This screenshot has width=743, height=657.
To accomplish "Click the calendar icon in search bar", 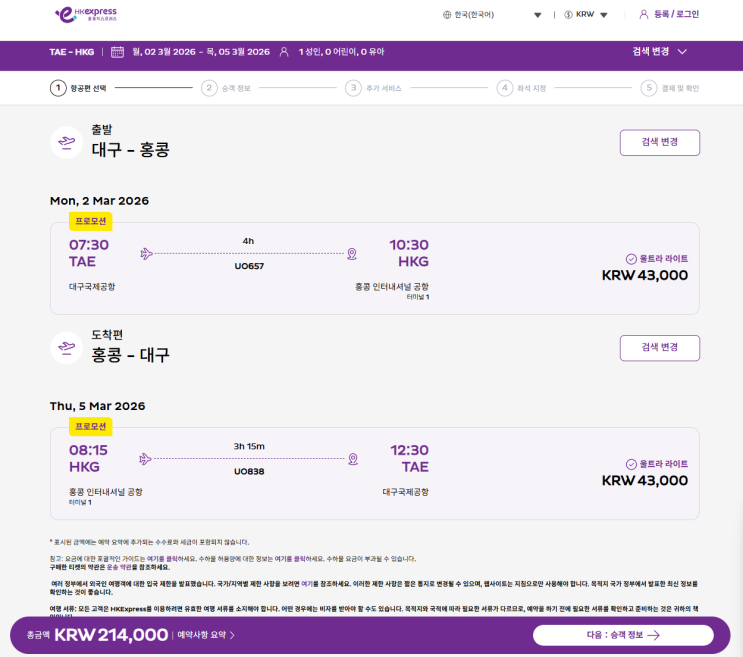I will pos(118,52).
